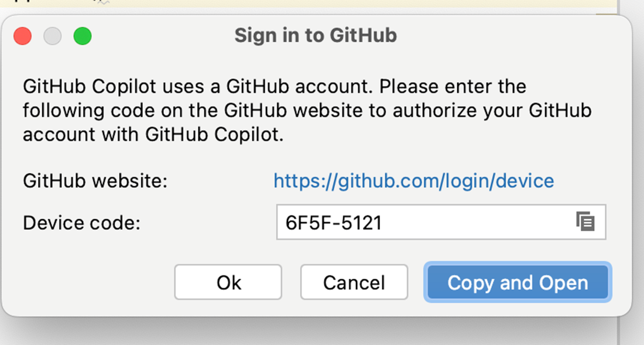Click the word Copilot in first description line
Image resolution: width=644 pixels, height=345 pixels.
click(124, 87)
